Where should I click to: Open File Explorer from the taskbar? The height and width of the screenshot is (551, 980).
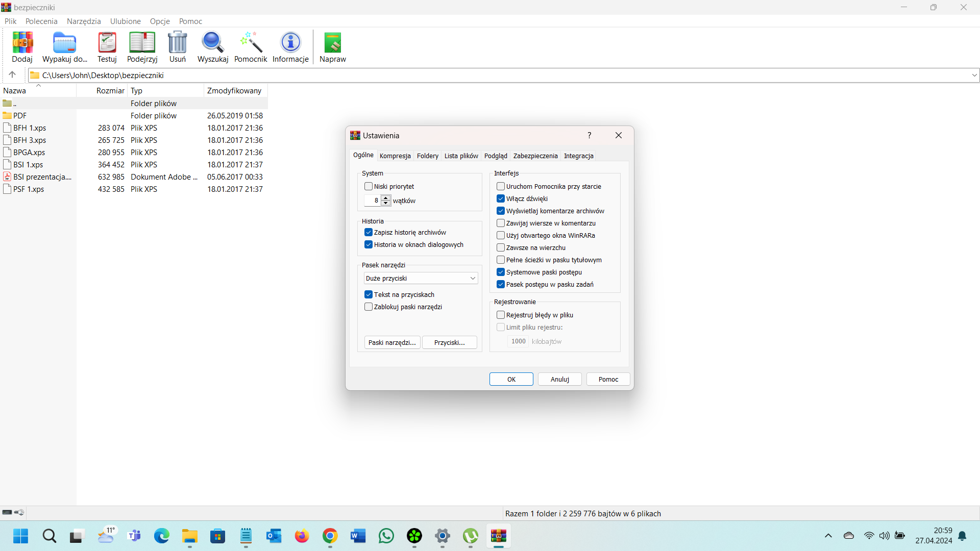click(190, 536)
